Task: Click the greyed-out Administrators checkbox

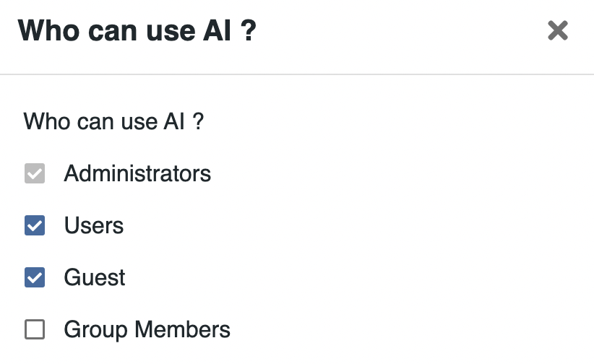Action: pyautogui.click(x=35, y=174)
